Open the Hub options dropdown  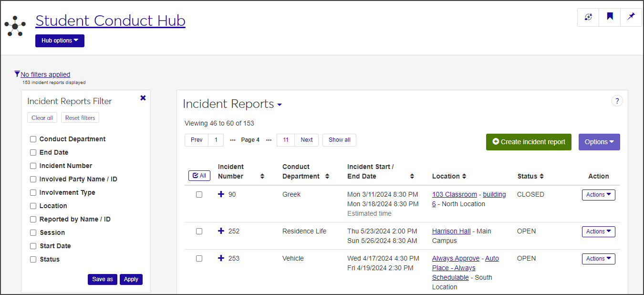[60, 41]
